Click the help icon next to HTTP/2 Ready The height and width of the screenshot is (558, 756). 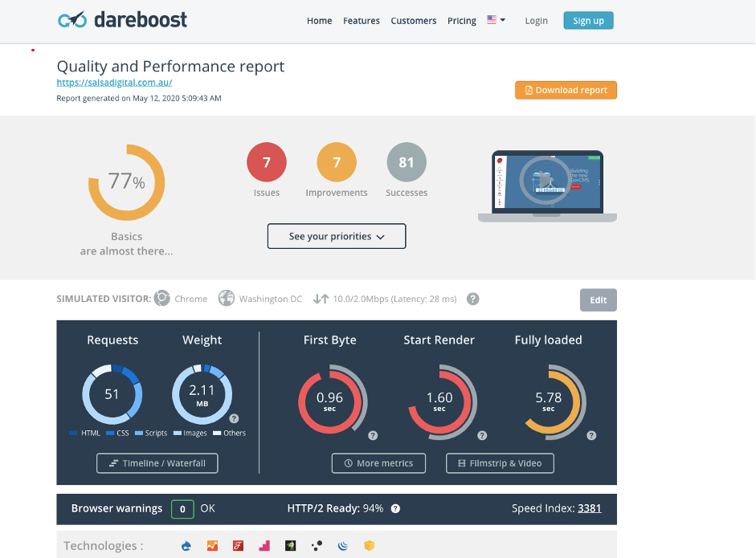(394, 508)
